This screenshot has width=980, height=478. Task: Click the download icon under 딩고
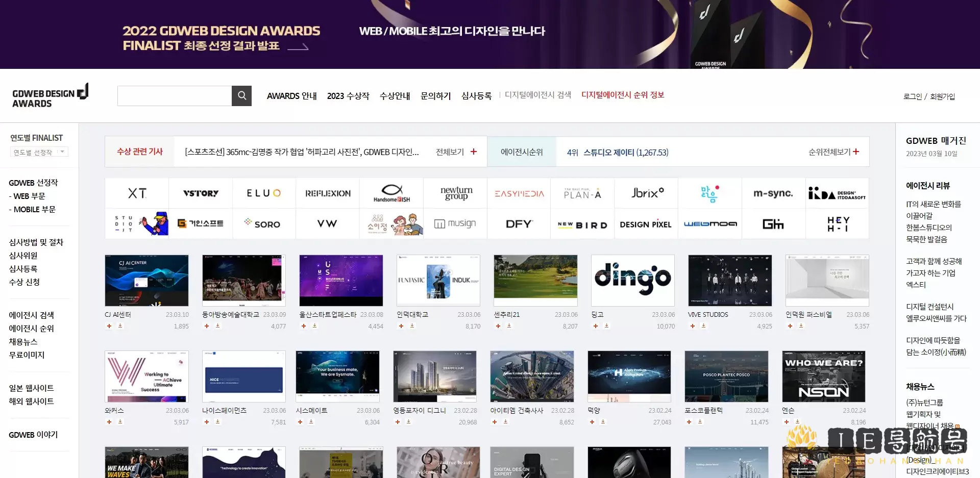(607, 326)
